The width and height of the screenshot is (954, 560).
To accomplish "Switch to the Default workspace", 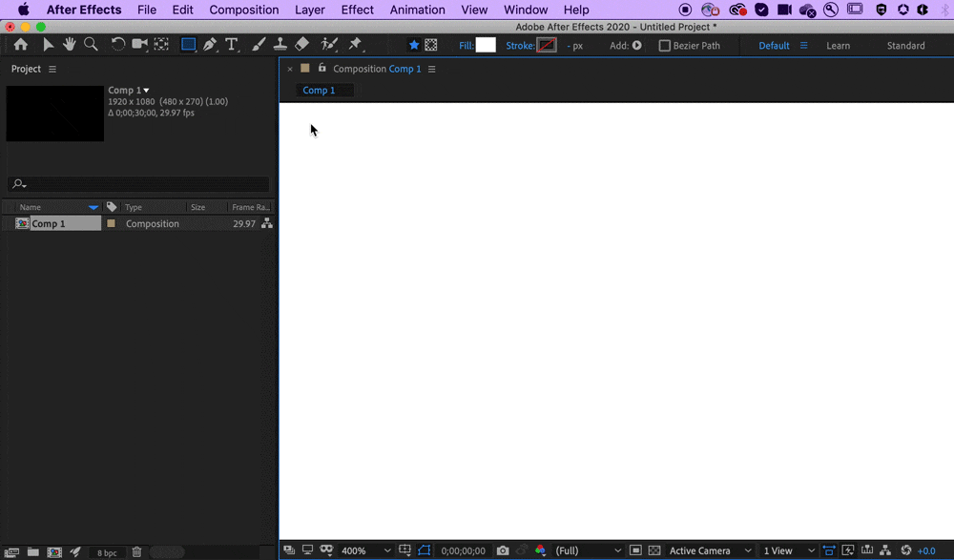I will pos(774,46).
